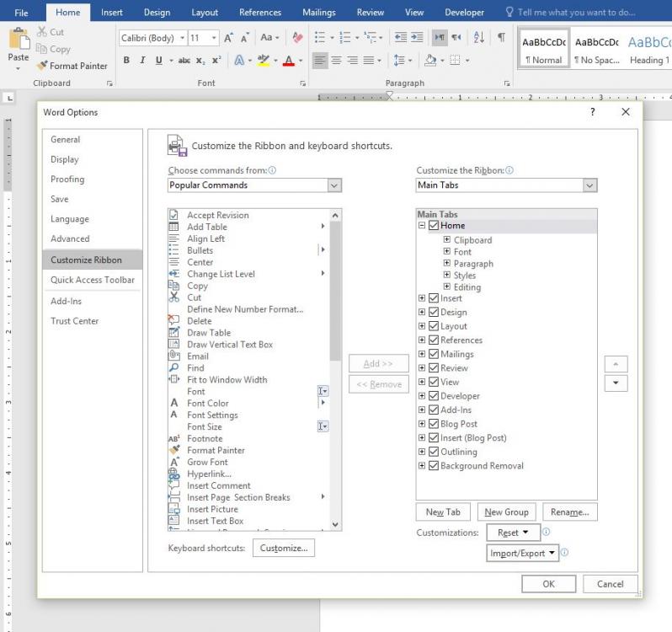Uncheck the Layout tab checkbox
Image resolution: width=672 pixels, height=632 pixels.
click(434, 326)
